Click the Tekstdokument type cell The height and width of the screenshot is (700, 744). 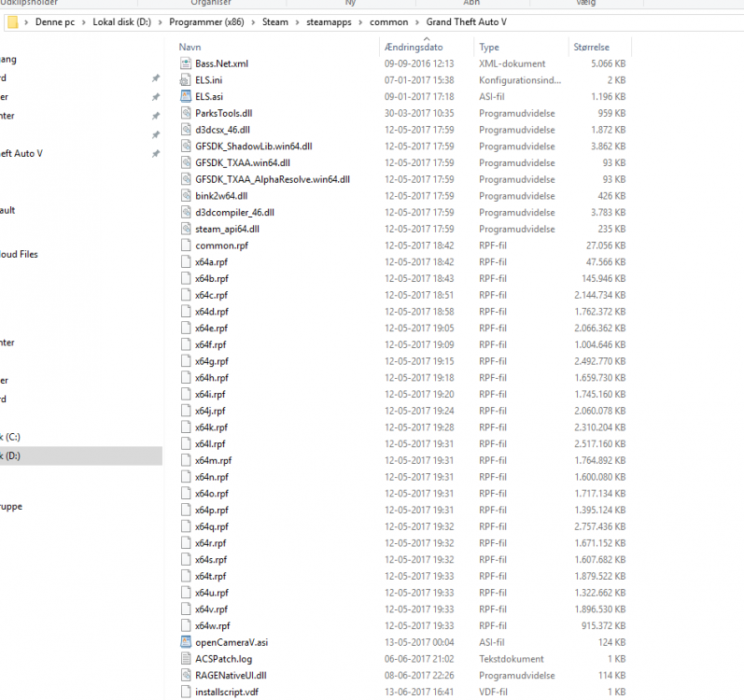click(x=512, y=659)
